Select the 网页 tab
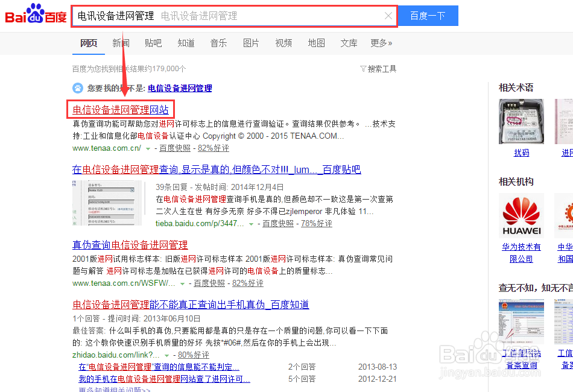This screenshot has height=392, width=573. click(89, 43)
